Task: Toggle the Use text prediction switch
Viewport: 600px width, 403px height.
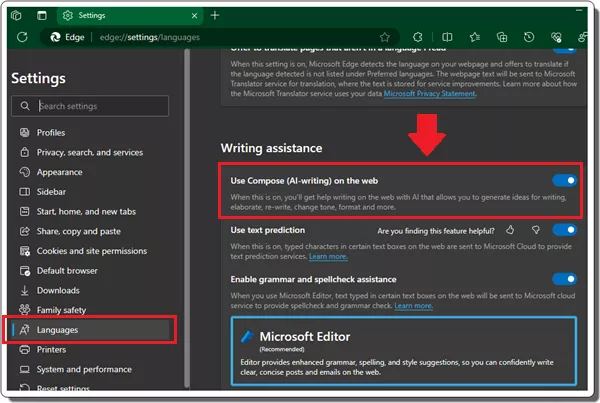Action: click(x=564, y=230)
